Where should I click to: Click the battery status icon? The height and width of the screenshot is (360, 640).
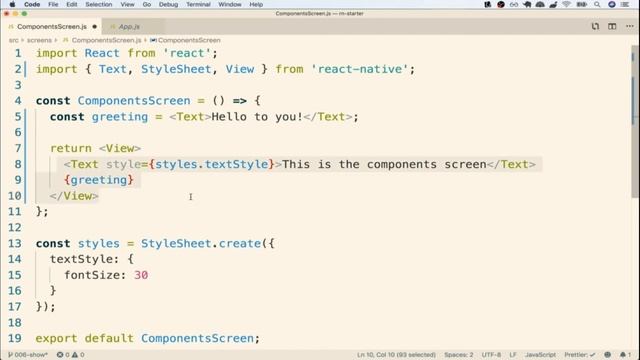582,4
